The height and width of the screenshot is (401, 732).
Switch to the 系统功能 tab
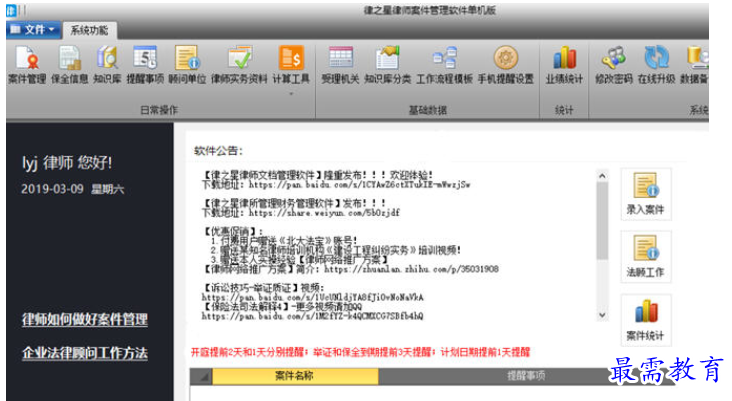(90, 30)
